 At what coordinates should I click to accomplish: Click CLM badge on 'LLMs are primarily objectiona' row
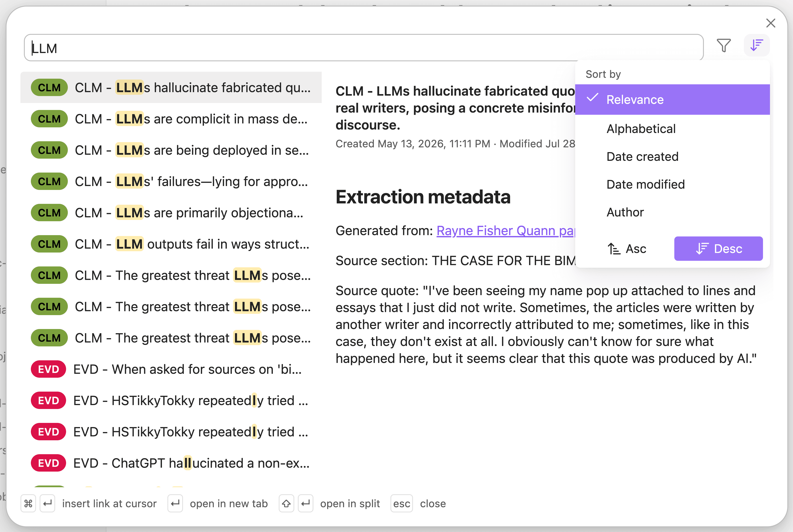tap(49, 213)
